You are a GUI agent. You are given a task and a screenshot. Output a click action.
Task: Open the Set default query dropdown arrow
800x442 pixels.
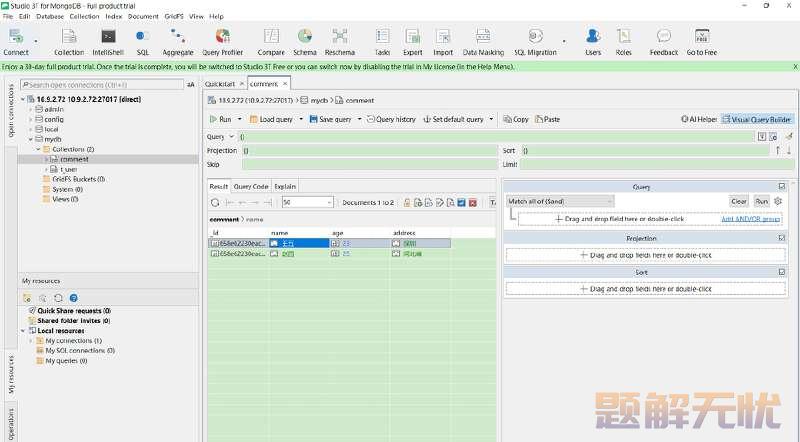click(x=491, y=119)
